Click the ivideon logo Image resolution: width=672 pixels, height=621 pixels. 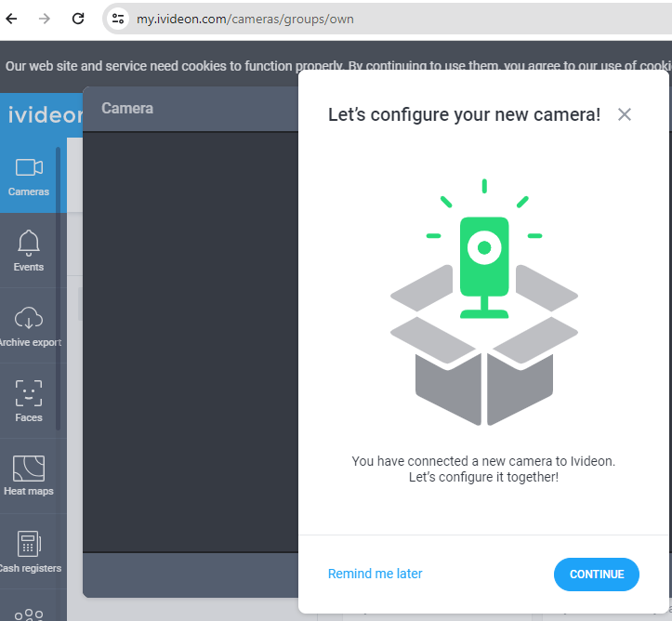[45, 115]
